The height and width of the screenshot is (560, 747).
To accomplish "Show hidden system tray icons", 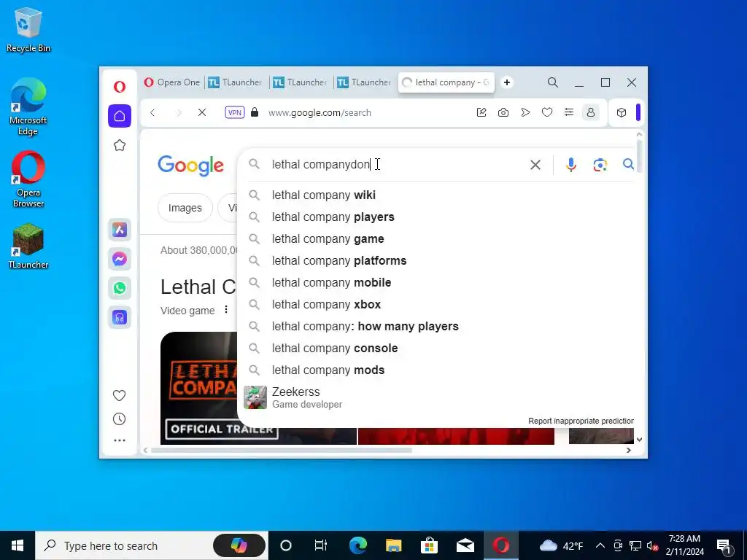I will coord(600,545).
